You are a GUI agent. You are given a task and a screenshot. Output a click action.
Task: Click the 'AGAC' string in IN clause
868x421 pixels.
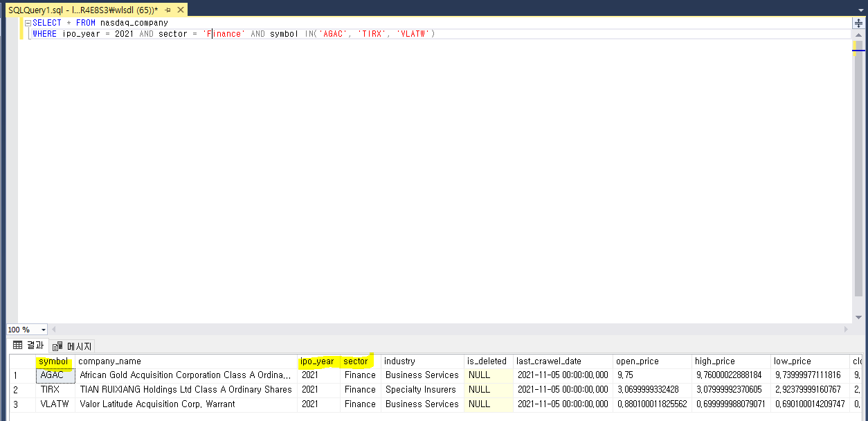(333, 34)
